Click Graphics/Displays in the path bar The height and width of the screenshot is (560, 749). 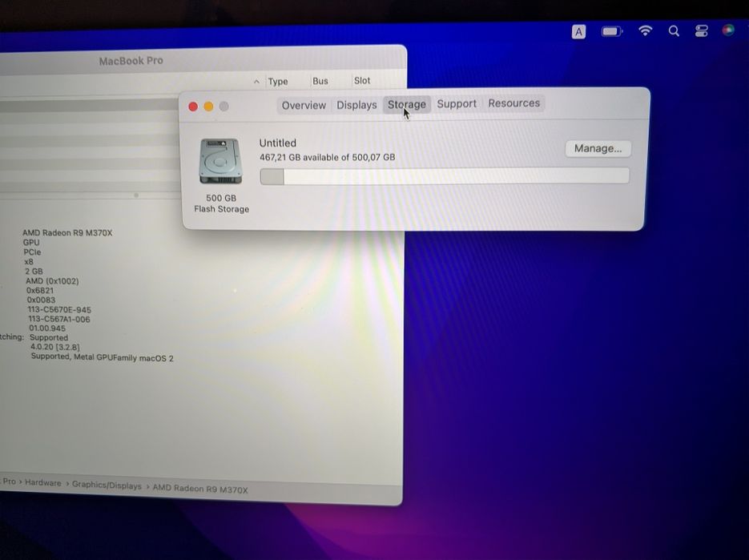107,485
